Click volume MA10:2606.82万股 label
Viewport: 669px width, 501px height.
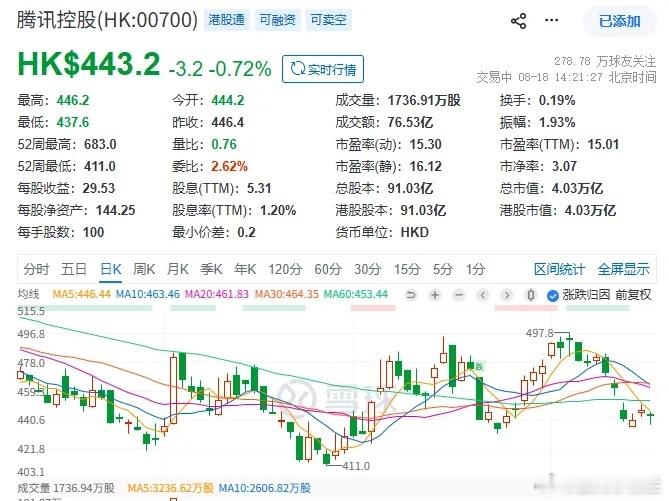265,488
